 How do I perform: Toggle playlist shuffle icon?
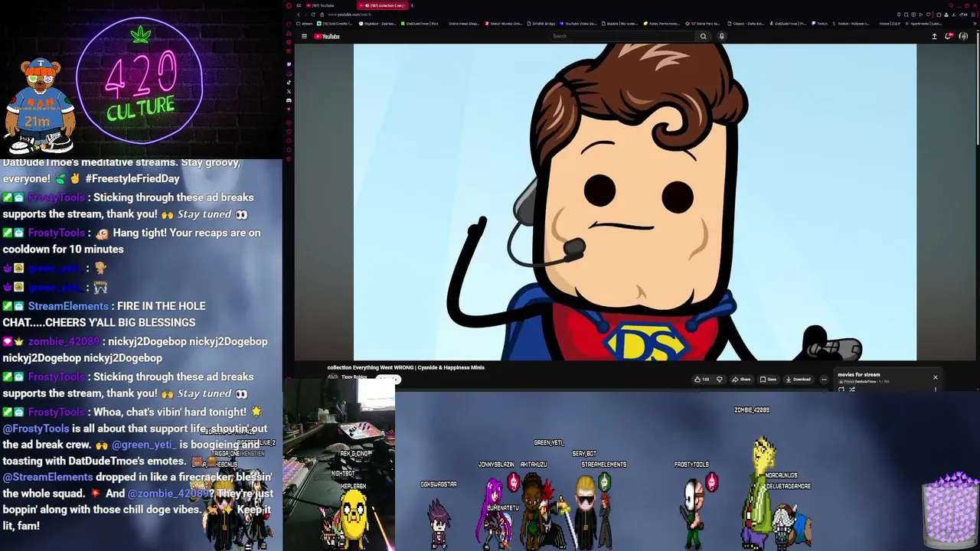click(x=852, y=390)
